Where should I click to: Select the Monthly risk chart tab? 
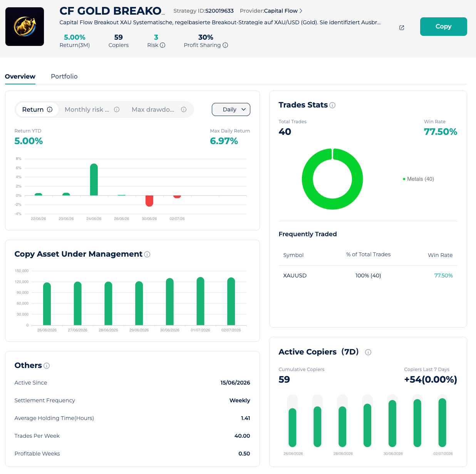[92, 109]
